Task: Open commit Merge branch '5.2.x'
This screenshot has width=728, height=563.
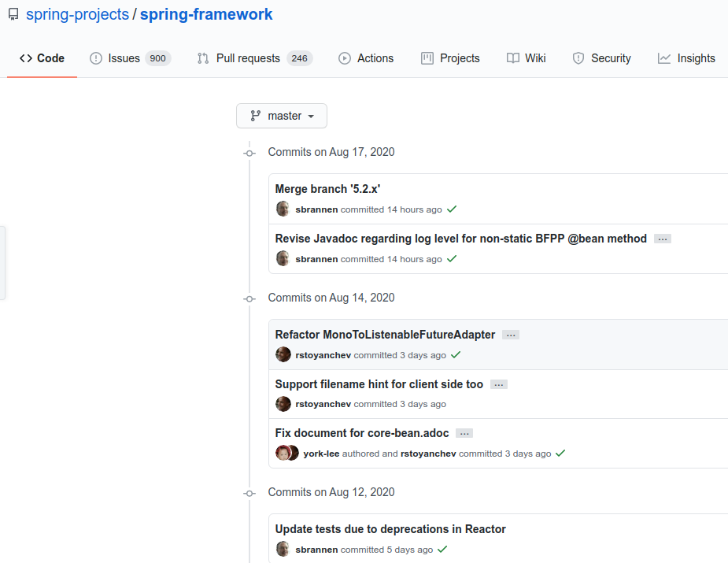Action: click(327, 189)
